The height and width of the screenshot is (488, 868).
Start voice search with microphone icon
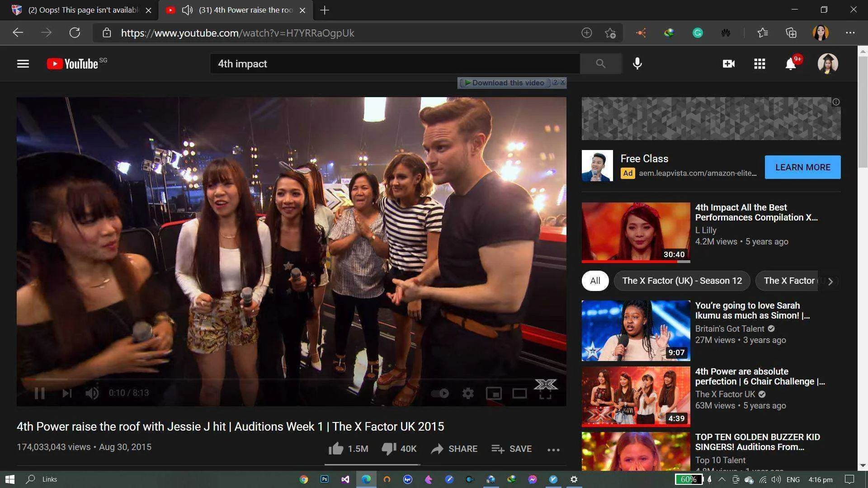[637, 64]
